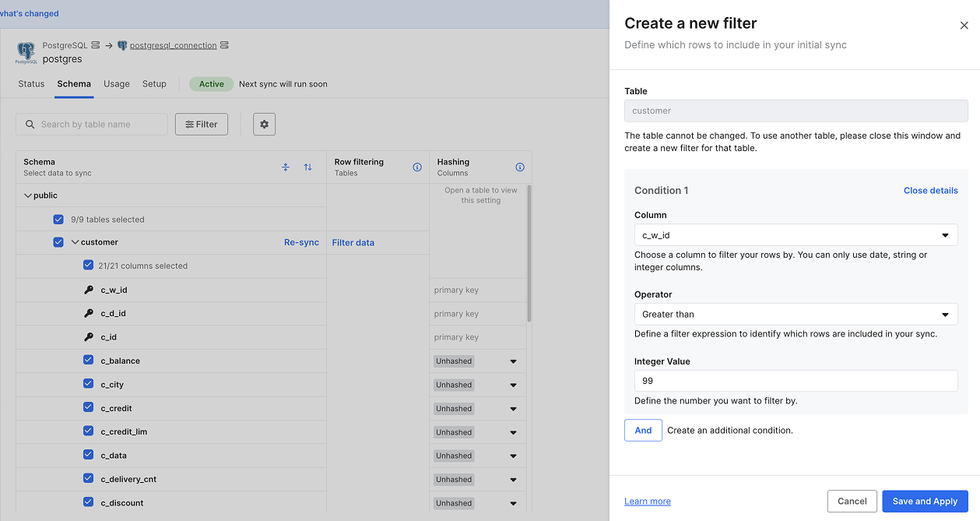The height and width of the screenshot is (521, 980).
Task: Click the database icon next to PostgreSQL source
Action: [96, 45]
